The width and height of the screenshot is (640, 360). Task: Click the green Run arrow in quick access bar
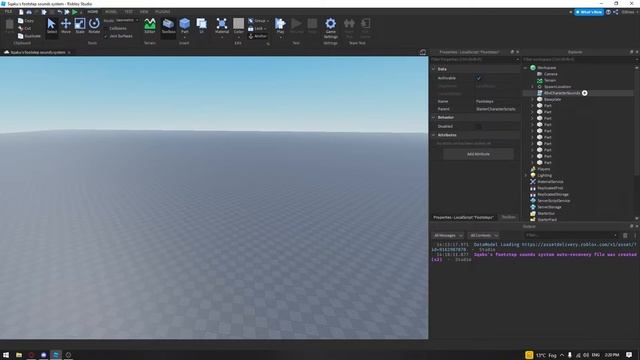pos(75,12)
